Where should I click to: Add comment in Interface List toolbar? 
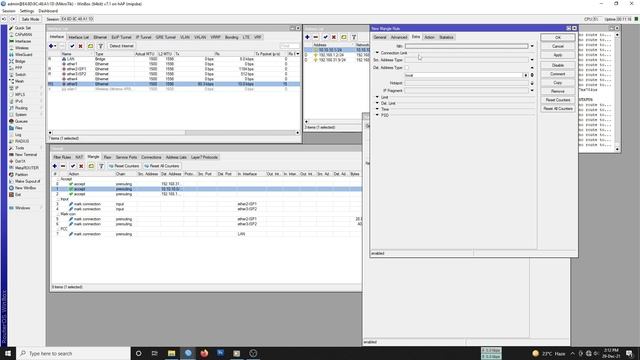tap(91, 46)
